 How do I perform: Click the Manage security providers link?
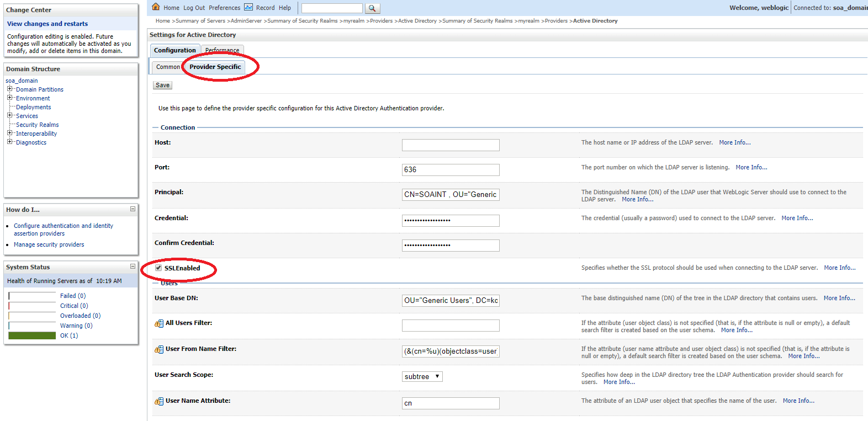49,244
